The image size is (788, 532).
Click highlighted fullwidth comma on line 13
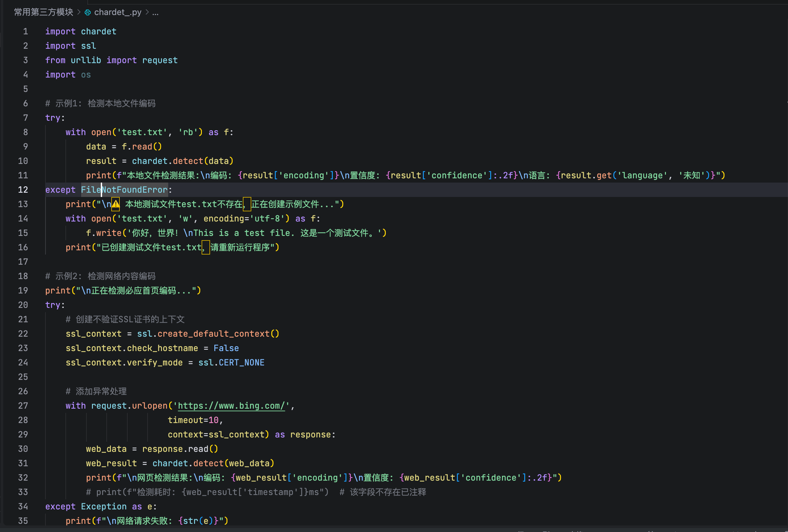[246, 204]
